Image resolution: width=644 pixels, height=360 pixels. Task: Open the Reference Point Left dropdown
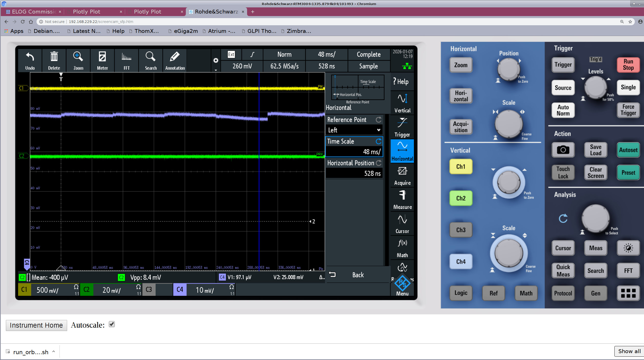354,130
